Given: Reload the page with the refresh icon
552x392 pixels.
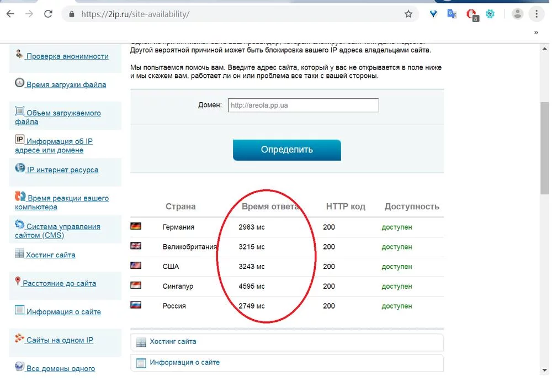Looking at the screenshot, I should (x=48, y=14).
